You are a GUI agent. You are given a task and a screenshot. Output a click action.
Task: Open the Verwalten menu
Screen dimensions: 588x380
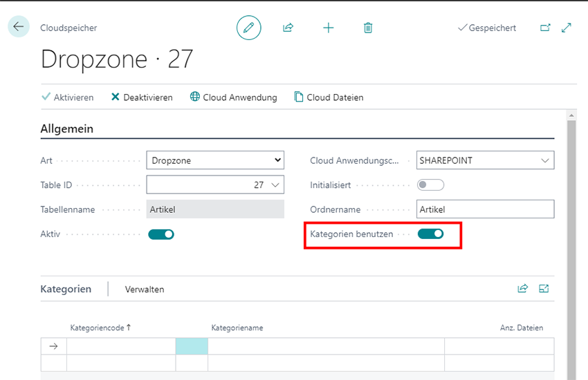point(145,289)
